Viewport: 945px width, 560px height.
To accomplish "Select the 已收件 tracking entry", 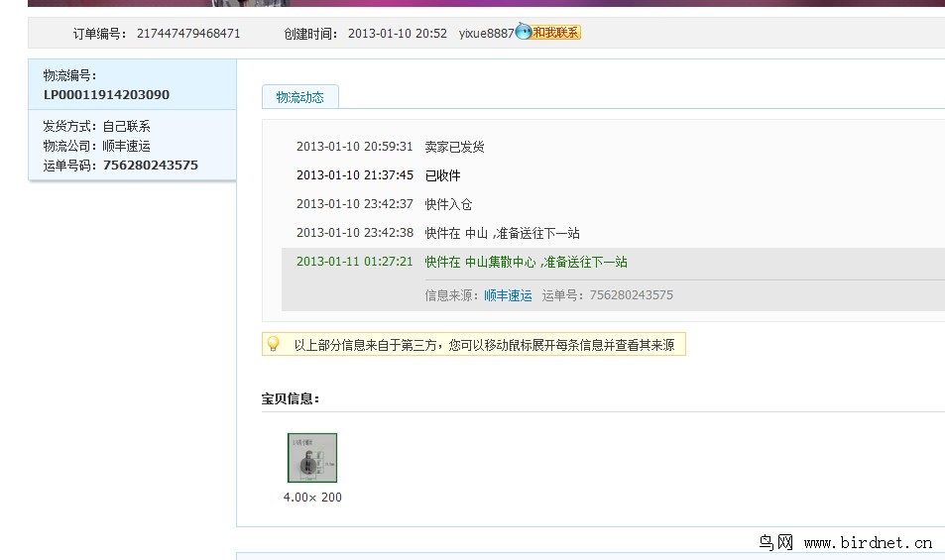I will click(442, 175).
